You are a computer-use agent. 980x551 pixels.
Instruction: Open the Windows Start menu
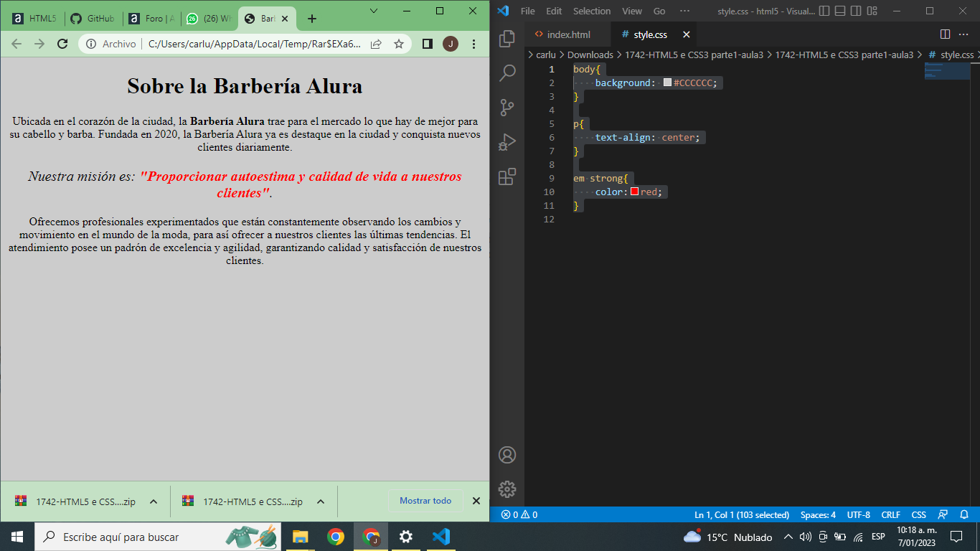tap(17, 537)
